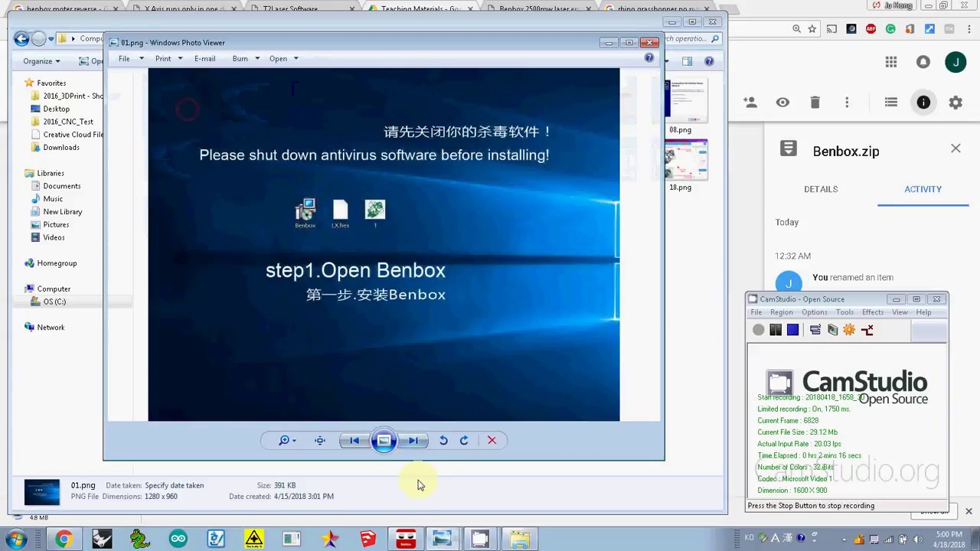The image size is (980, 551).
Task: Rotate the photo counterclockwise
Action: click(443, 440)
